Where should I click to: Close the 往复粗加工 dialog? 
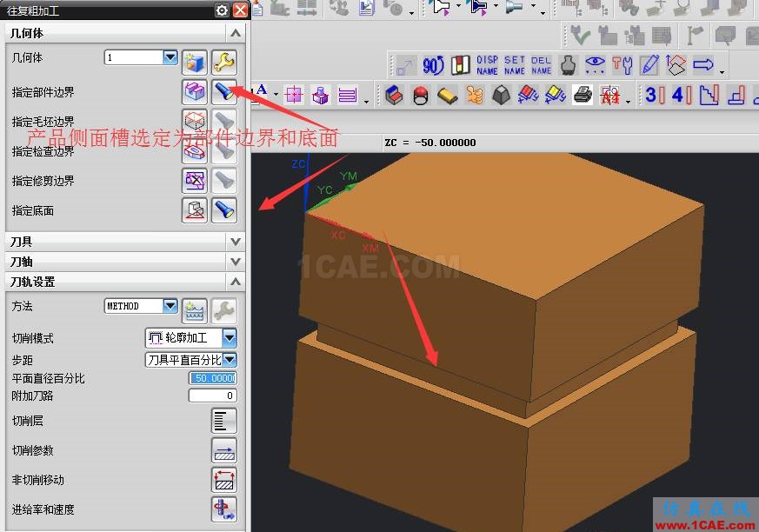240,10
